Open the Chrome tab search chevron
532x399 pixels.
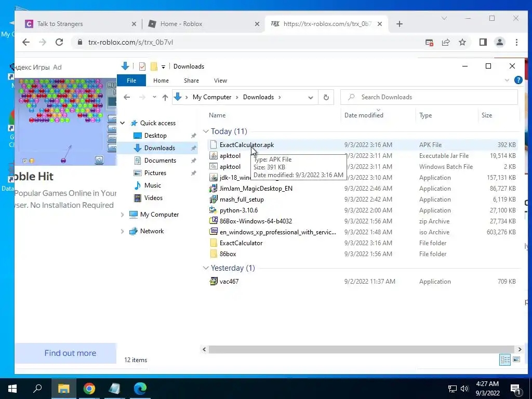(444, 18)
